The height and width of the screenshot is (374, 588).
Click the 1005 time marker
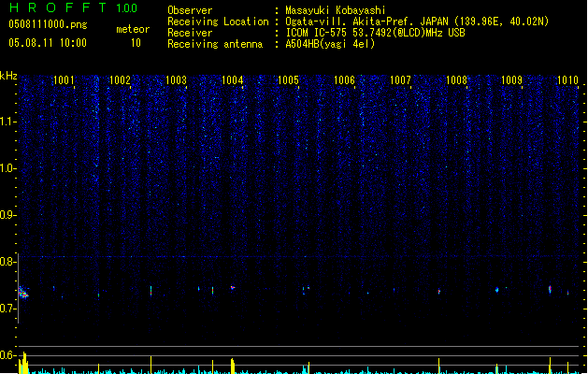click(x=288, y=80)
